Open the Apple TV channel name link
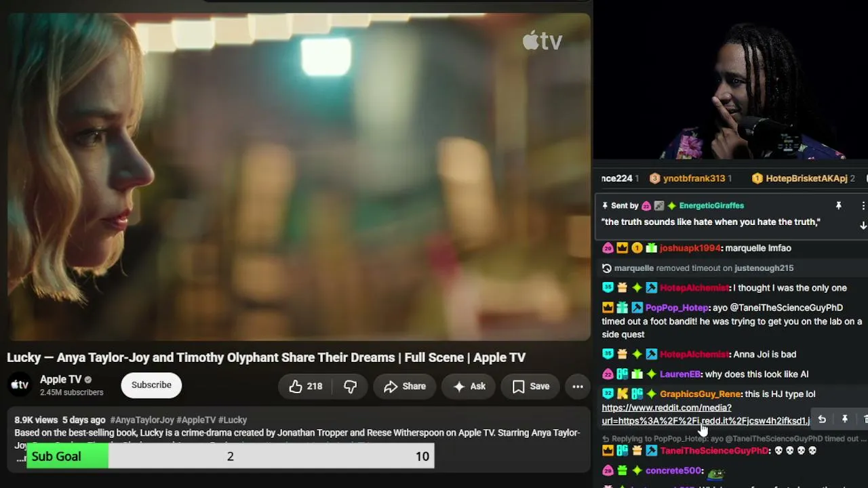Screen dimensions: 868x488 point(60,380)
